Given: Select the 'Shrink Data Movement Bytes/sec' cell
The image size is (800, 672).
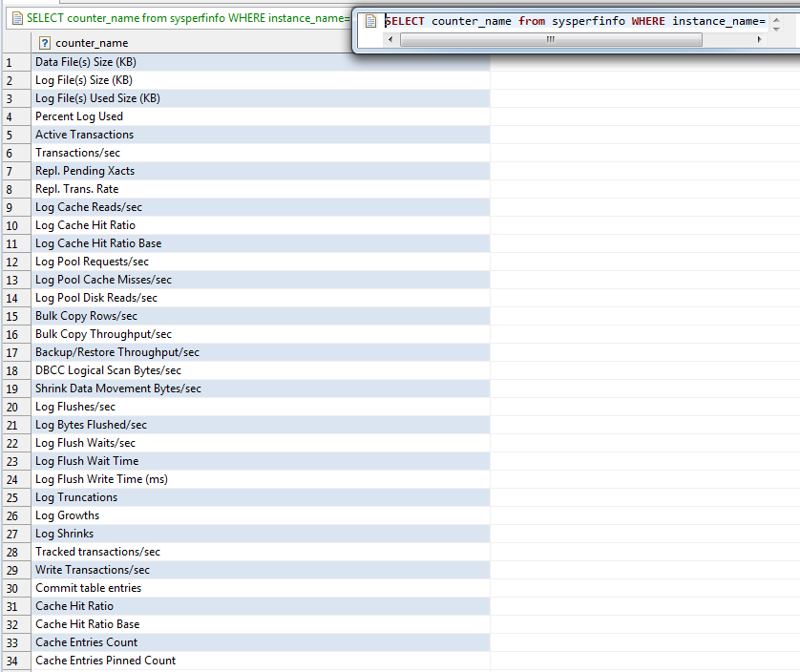Looking at the screenshot, I should pyautogui.click(x=261, y=388).
